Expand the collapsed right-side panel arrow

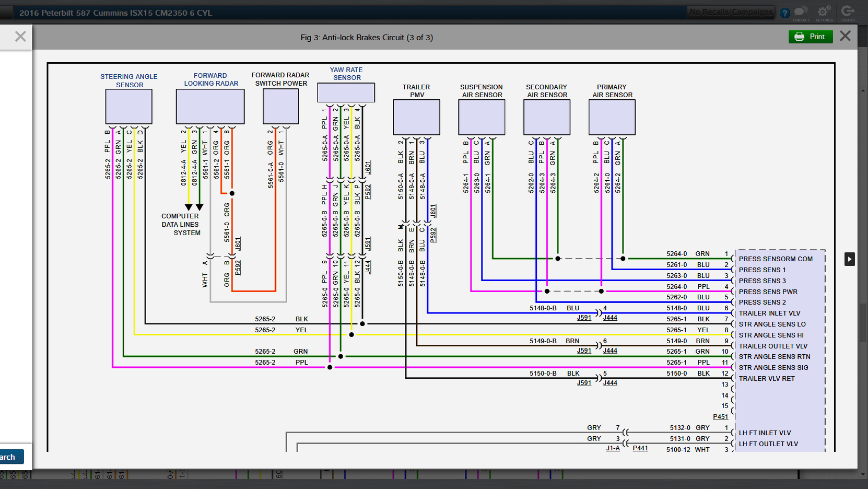pos(850,259)
